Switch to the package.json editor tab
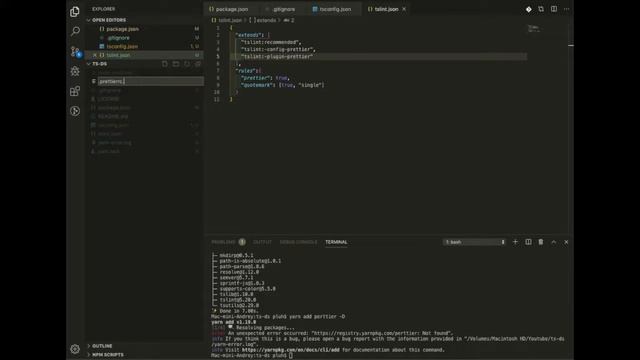Screen dimensions: 640x360 [231, 9]
